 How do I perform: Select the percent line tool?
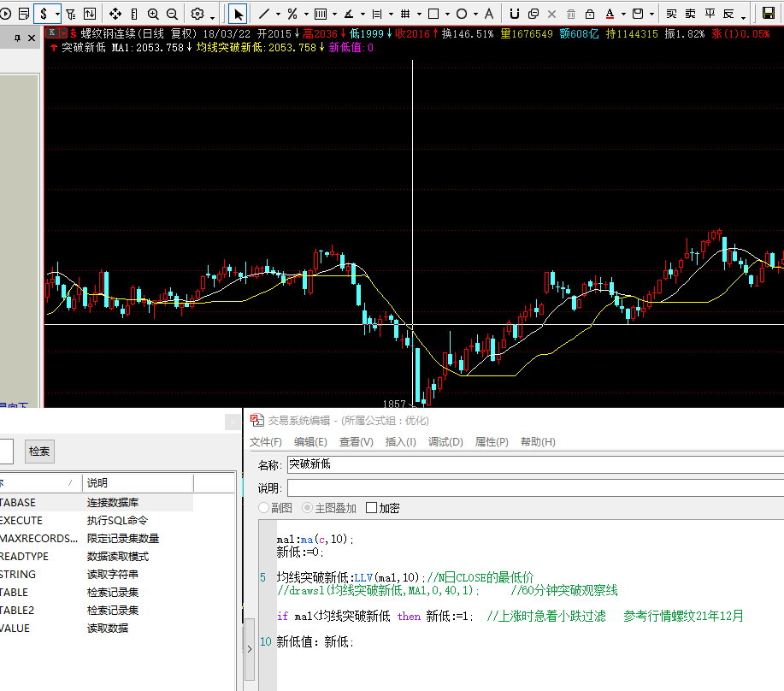[x=292, y=14]
